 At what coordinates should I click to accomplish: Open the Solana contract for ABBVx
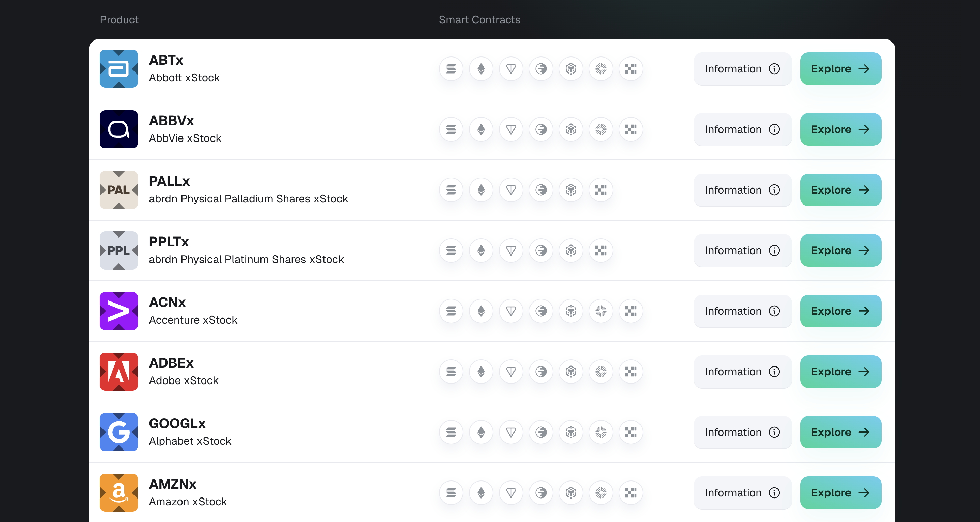pos(451,129)
